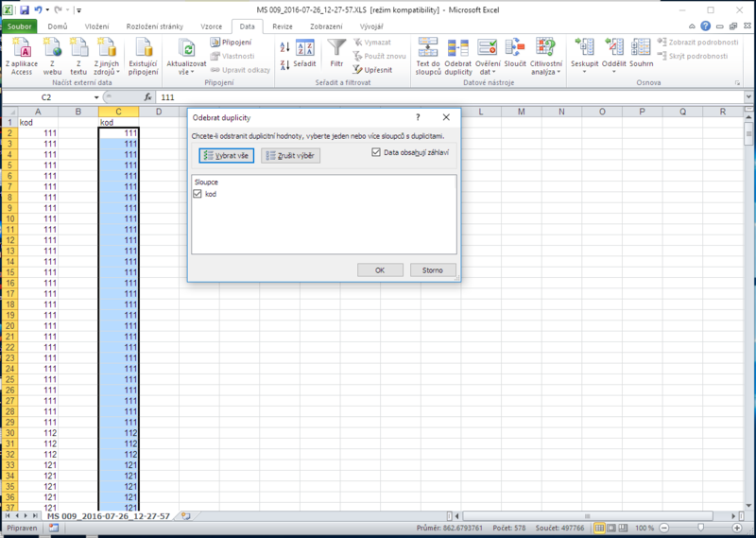Switch to the Domů tab
The width and height of the screenshot is (756, 538).
[58, 26]
